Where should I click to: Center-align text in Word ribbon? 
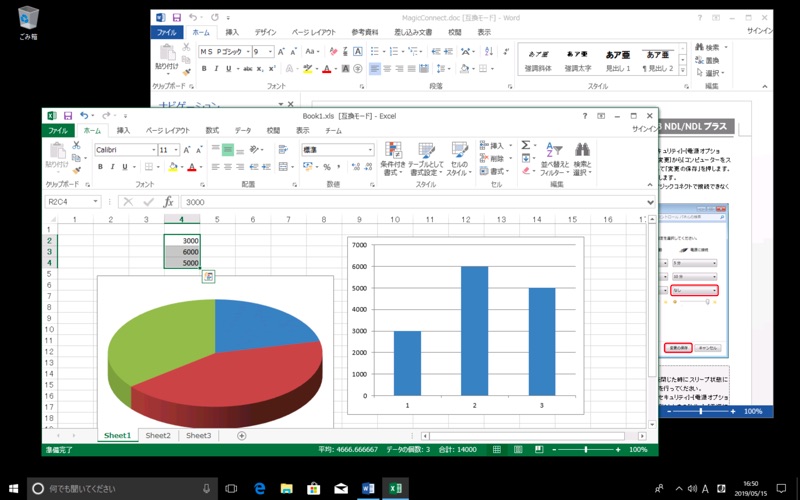click(387, 69)
